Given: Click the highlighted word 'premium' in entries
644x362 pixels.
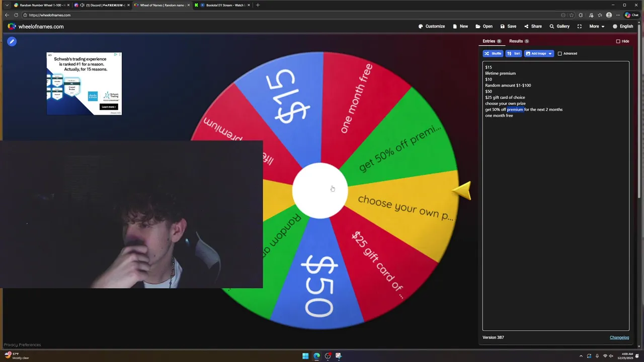Looking at the screenshot, I should pos(515,110).
